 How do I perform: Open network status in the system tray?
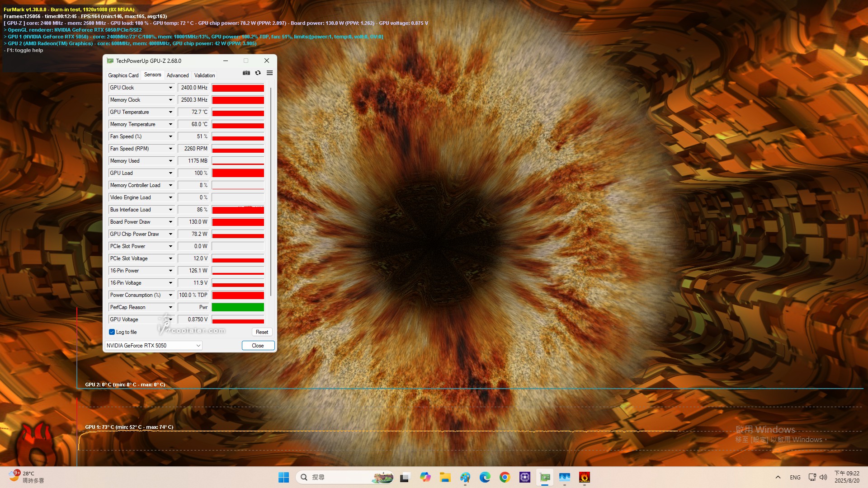click(812, 477)
